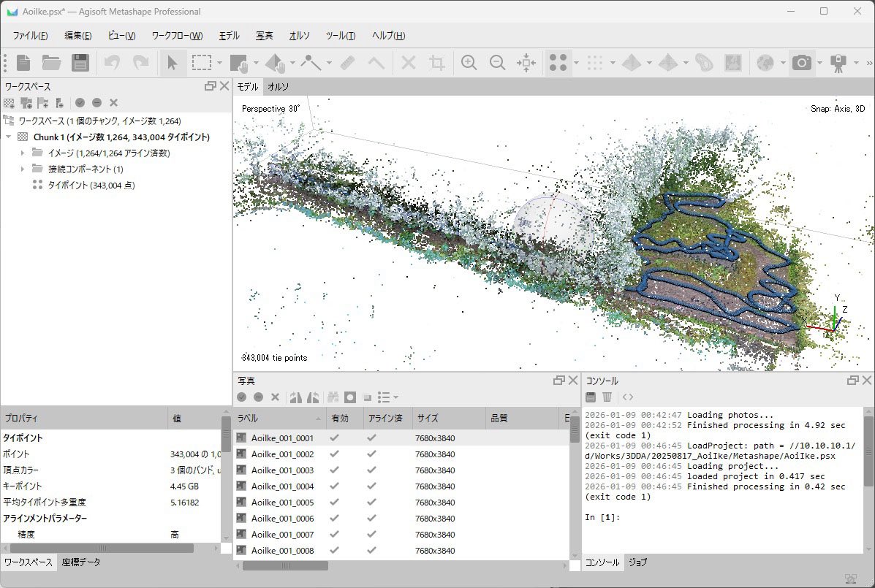Reset the view with the fit-to-center icon
Image resolution: width=875 pixels, height=588 pixels.
pos(526,62)
